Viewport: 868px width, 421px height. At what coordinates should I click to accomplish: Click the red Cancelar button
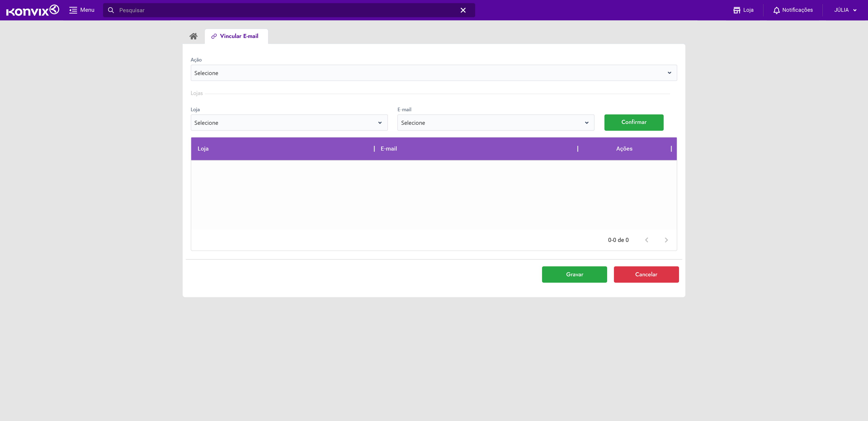pos(646,274)
